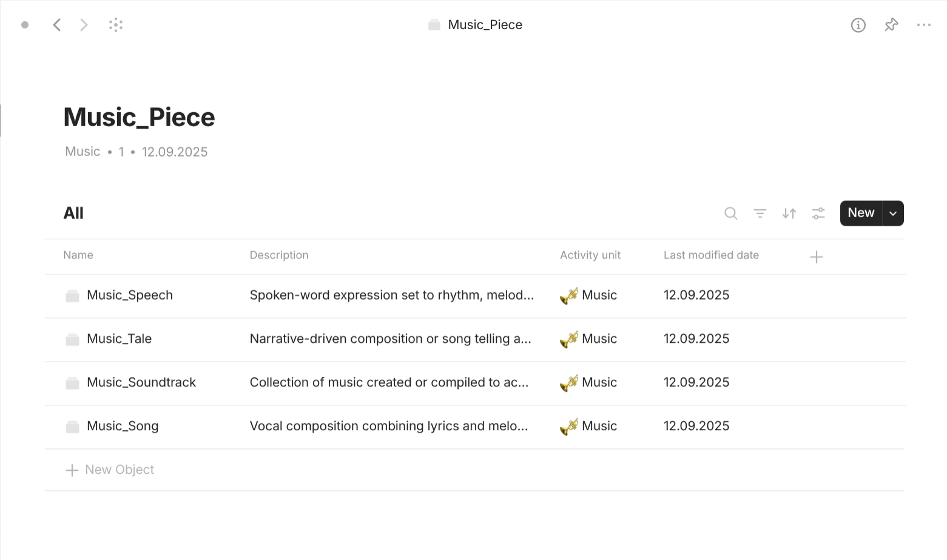Switch to the All view tab

click(73, 213)
